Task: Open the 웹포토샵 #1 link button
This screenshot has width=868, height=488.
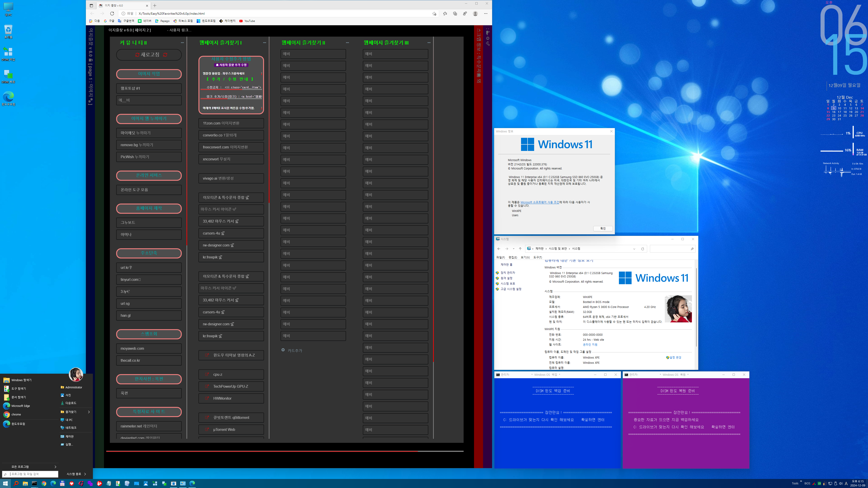Action: [x=149, y=88]
